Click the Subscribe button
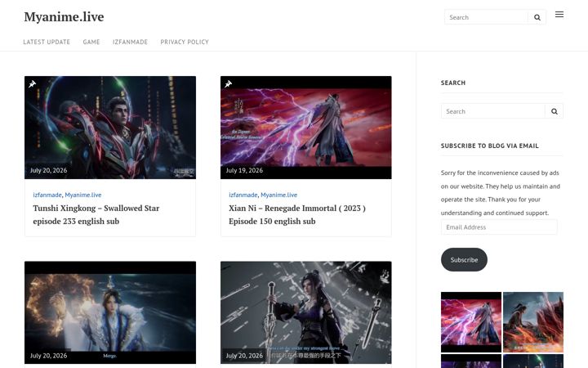 pos(464,259)
